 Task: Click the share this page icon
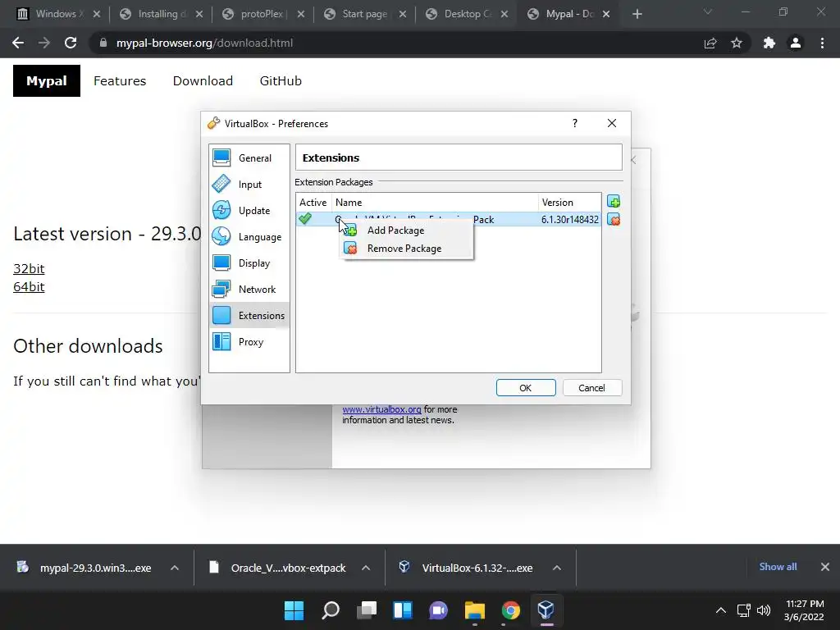710,43
